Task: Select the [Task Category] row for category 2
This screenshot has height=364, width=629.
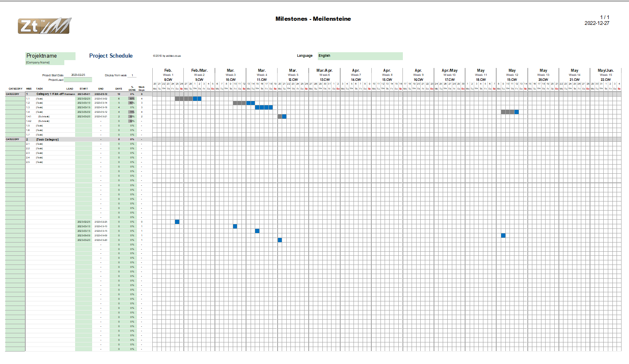Action: 47,140
